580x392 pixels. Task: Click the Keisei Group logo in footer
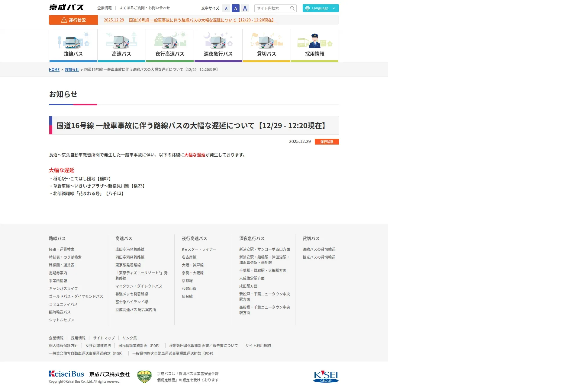[326, 376]
